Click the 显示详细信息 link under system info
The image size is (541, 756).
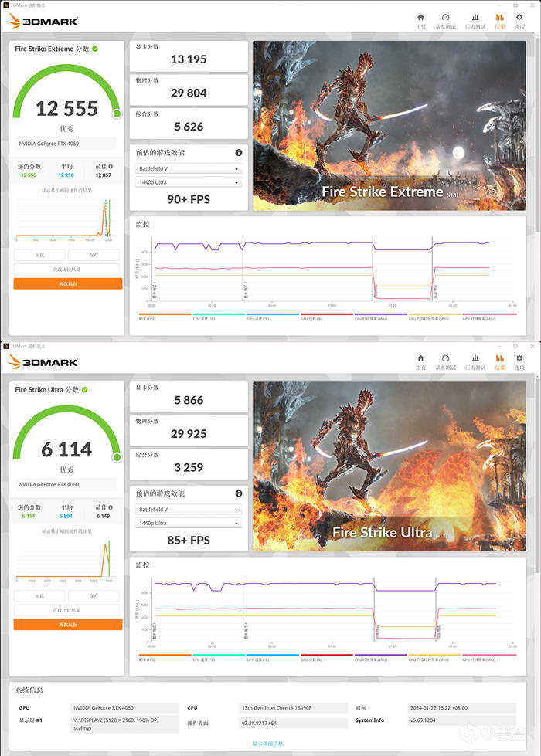pyautogui.click(x=268, y=744)
